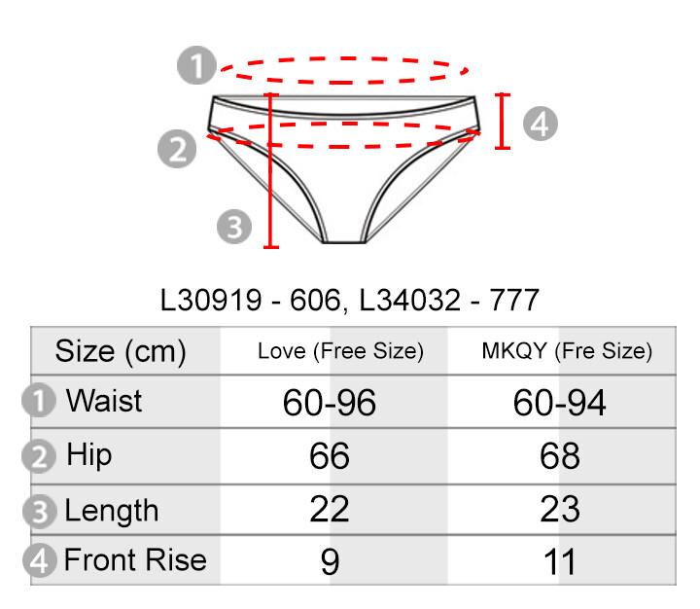Select the 60-96 waist value
This screenshot has width=700, height=609.
[x=330, y=403]
